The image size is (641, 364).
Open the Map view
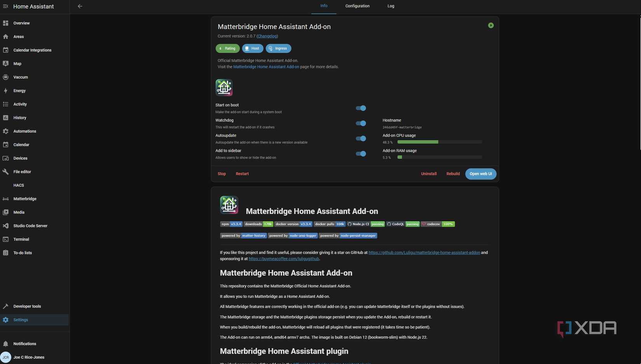click(17, 63)
